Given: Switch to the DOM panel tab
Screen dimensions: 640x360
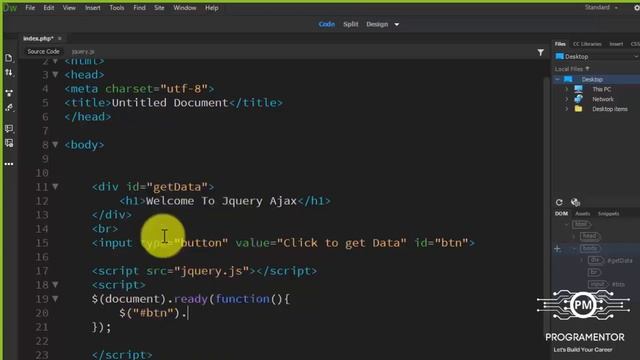Looking at the screenshot, I should pos(561,213).
